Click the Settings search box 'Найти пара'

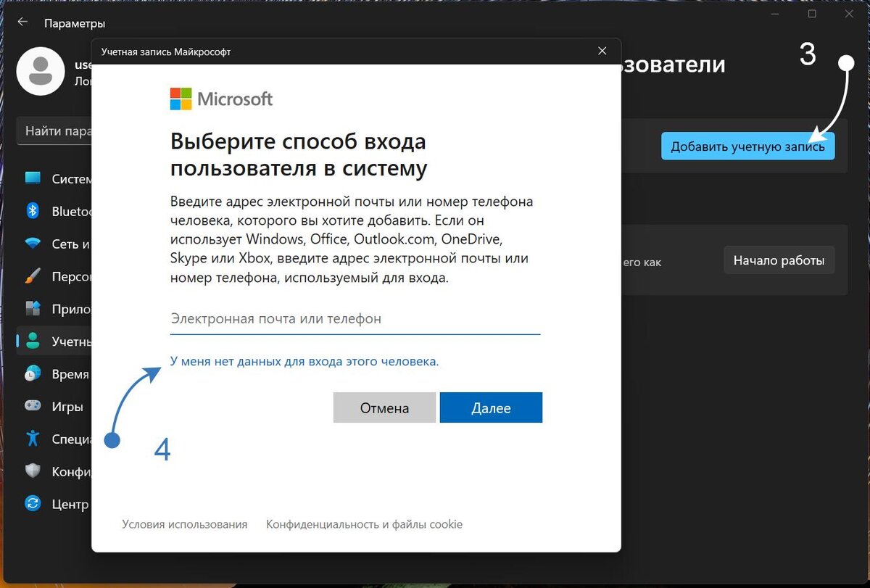[x=55, y=131]
